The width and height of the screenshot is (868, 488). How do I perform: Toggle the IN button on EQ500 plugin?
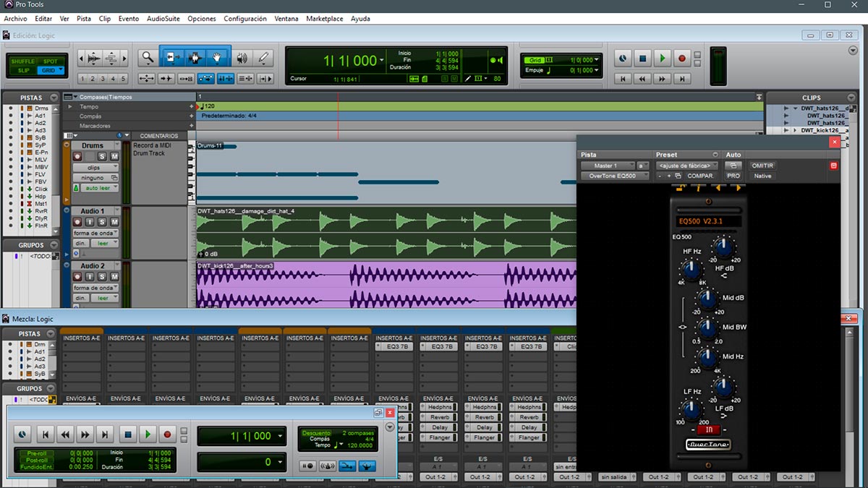709,430
